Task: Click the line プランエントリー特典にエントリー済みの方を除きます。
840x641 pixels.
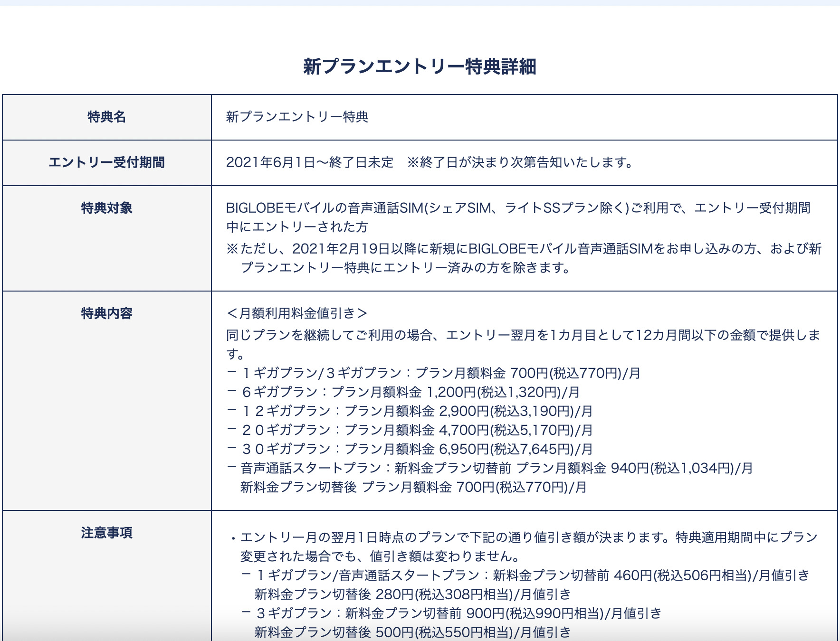Action: click(x=407, y=268)
